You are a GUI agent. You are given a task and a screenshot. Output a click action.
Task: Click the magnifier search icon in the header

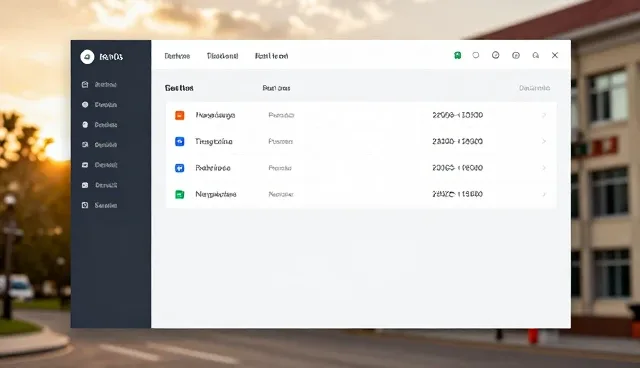pyautogui.click(x=536, y=55)
